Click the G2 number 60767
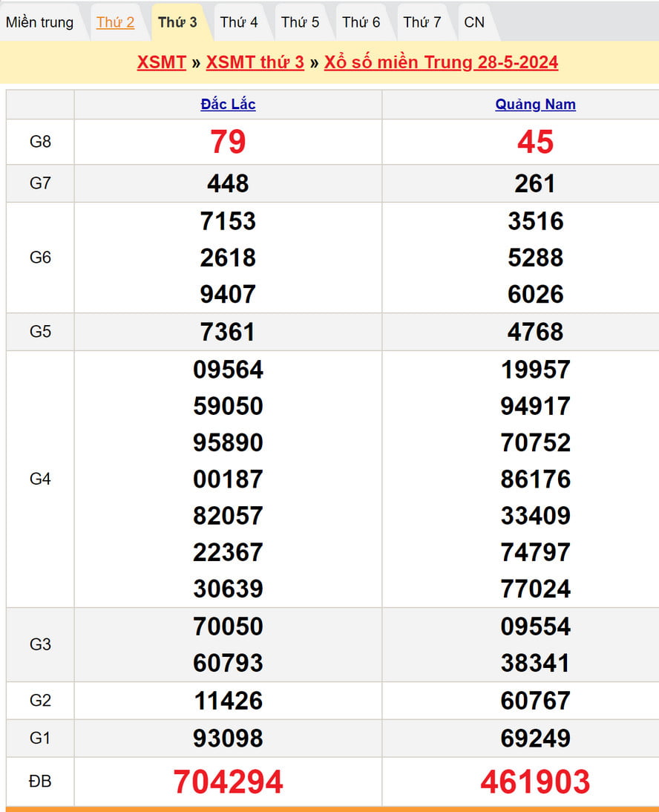 click(535, 701)
